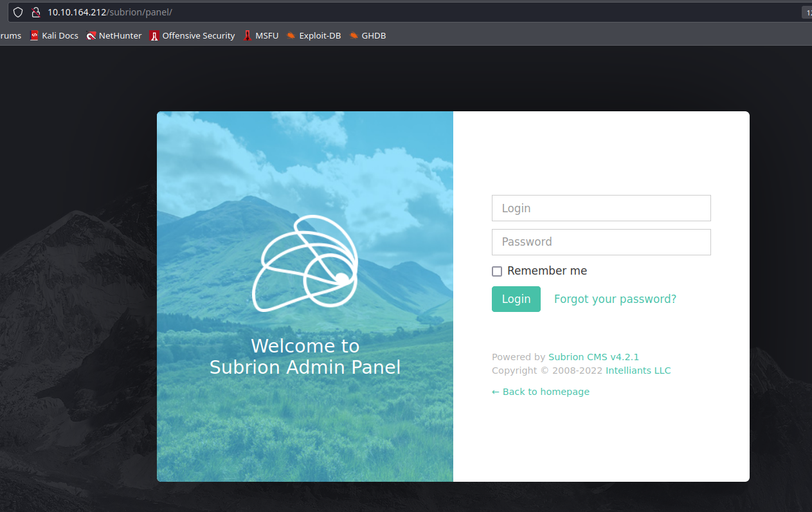Click the tracking protection shield icon
This screenshot has width=812, height=512.
(x=18, y=12)
